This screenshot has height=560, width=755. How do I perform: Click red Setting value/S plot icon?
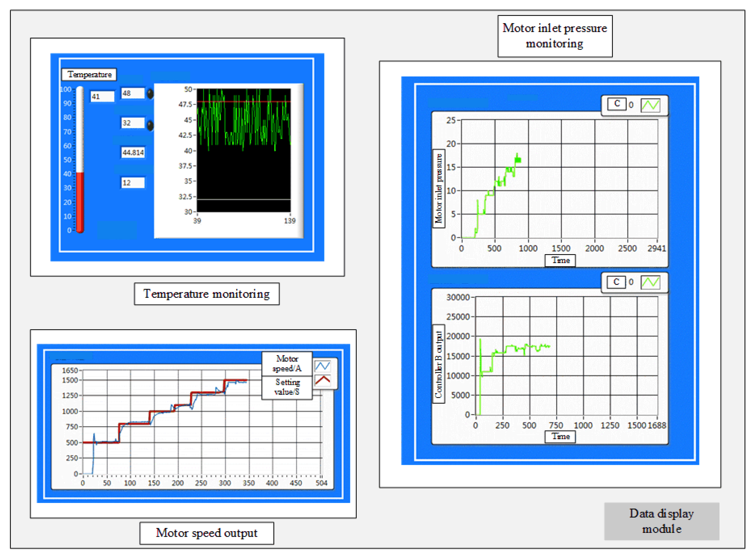[322, 380]
